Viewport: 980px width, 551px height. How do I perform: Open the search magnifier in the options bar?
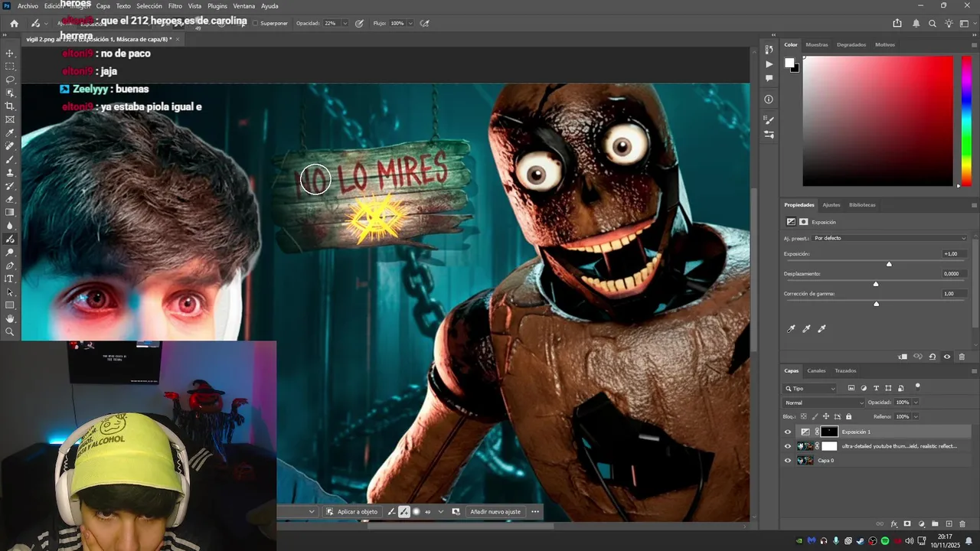pyautogui.click(x=933, y=24)
